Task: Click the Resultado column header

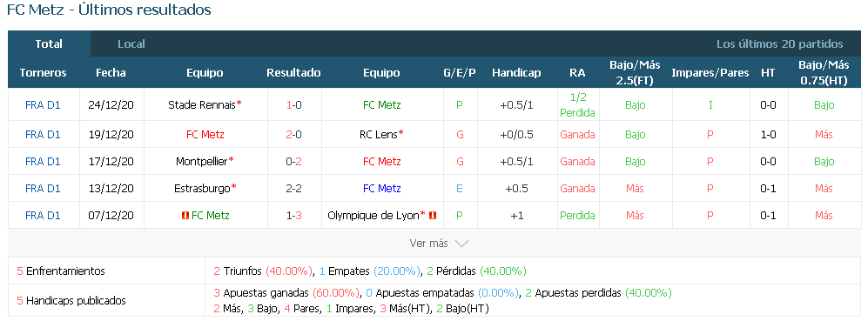Action: click(294, 72)
